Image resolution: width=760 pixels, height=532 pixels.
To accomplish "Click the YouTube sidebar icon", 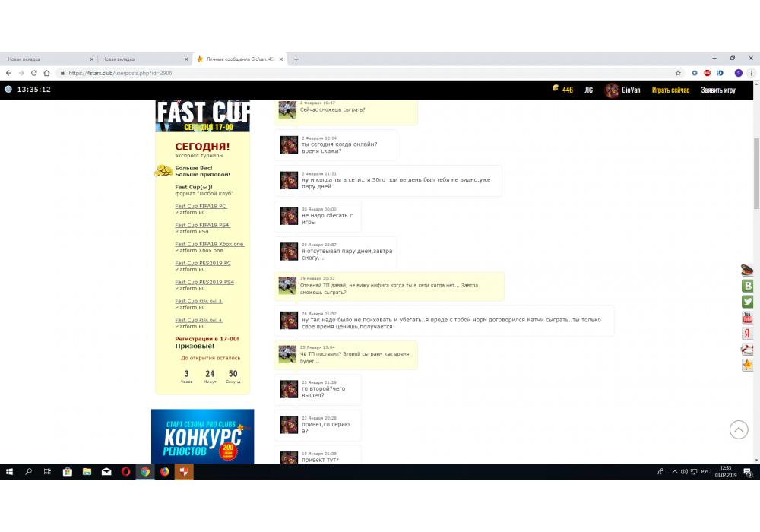I will click(x=747, y=318).
